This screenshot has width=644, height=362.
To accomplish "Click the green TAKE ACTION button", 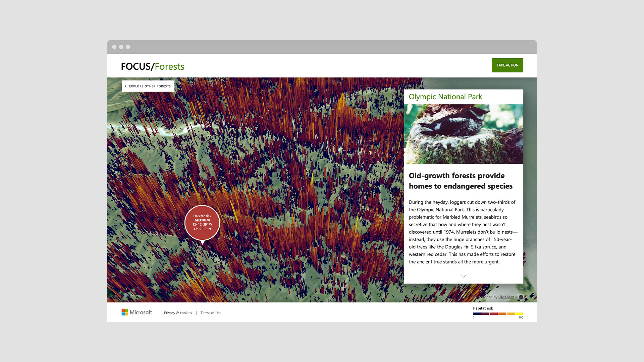I will [507, 65].
